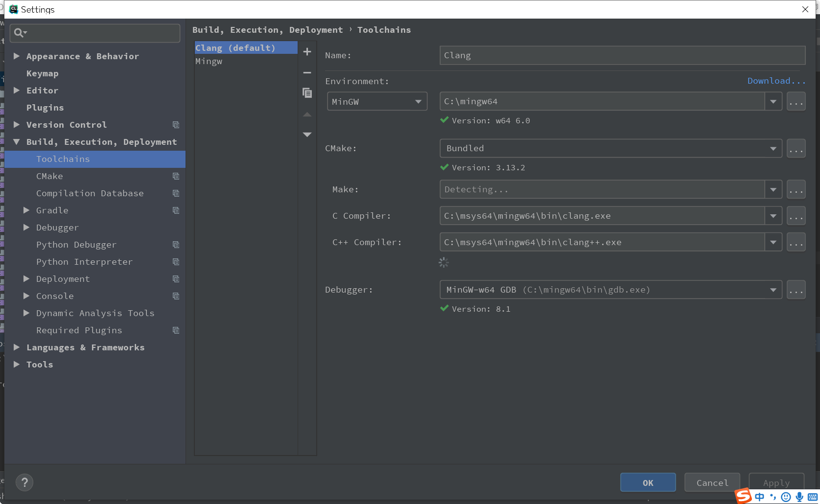Duplicate the Clang toolchain via copy icon
Viewport: 820px width, 504px height.
point(307,93)
